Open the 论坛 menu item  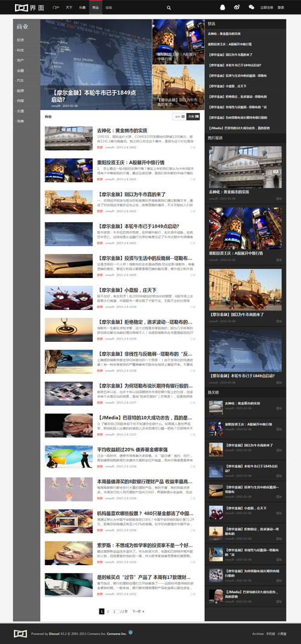tap(108, 7)
